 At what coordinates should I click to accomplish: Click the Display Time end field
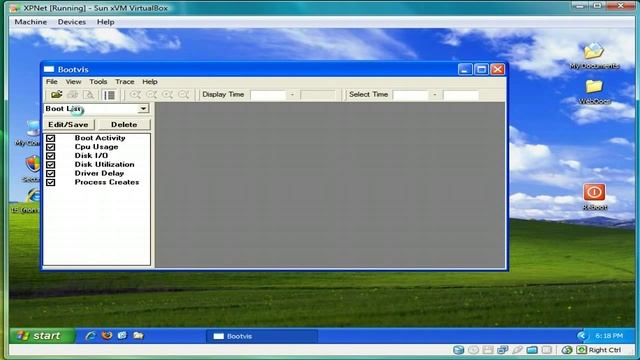(318, 95)
